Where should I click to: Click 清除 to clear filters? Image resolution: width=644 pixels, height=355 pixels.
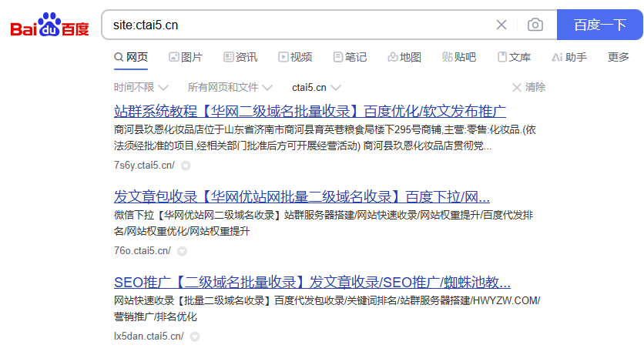(x=529, y=88)
